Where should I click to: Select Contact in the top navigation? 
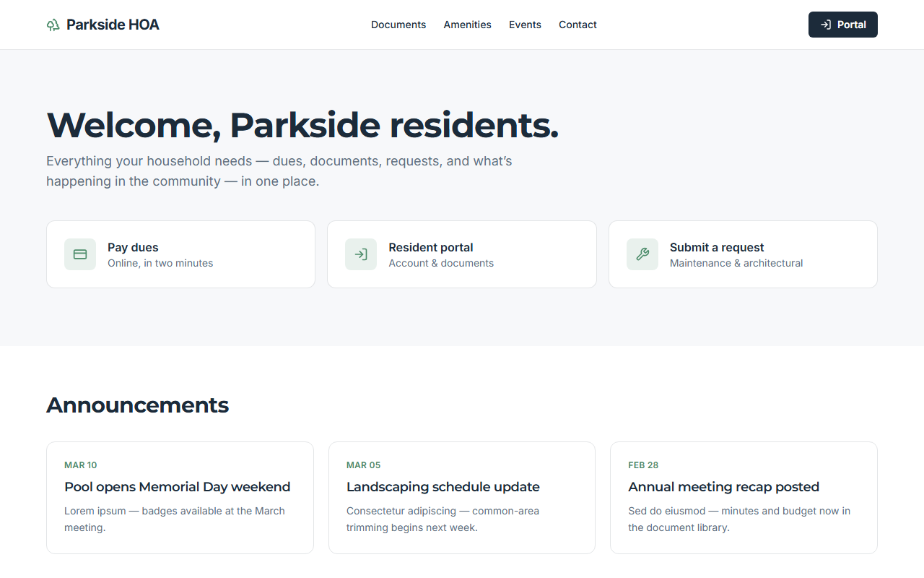coord(577,25)
